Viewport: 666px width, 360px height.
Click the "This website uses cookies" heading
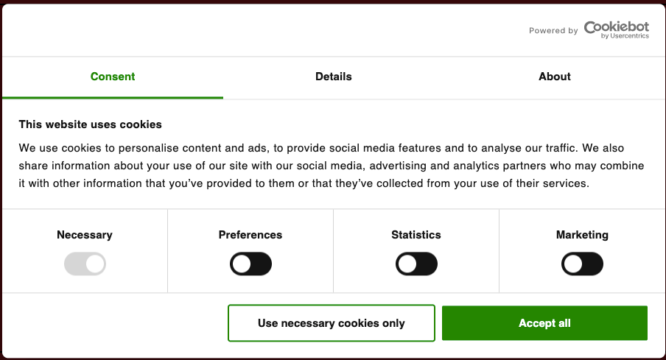click(90, 124)
